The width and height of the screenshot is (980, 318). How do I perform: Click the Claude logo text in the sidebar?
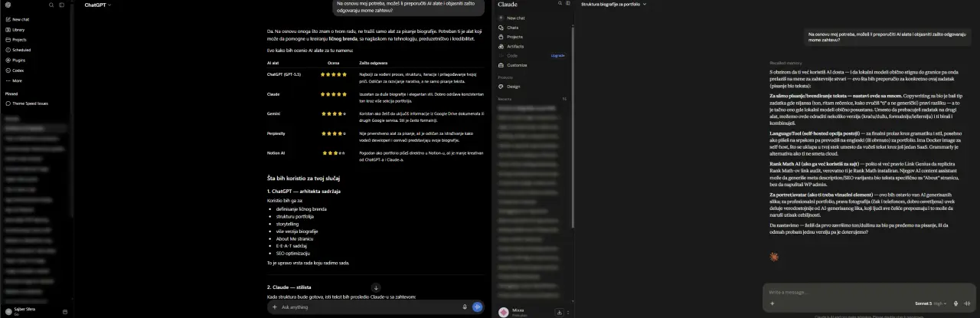(508, 5)
